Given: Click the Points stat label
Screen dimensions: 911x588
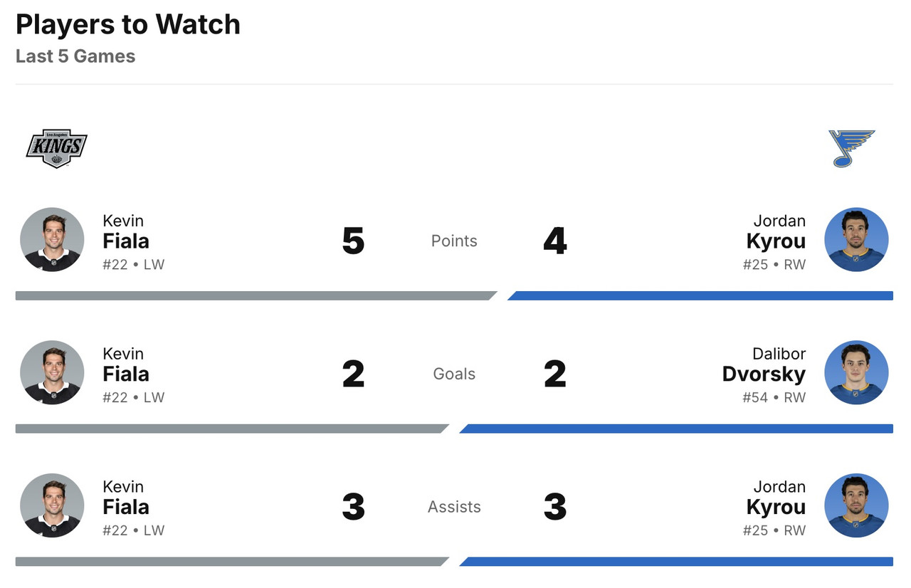Looking at the screenshot, I should (x=454, y=241).
